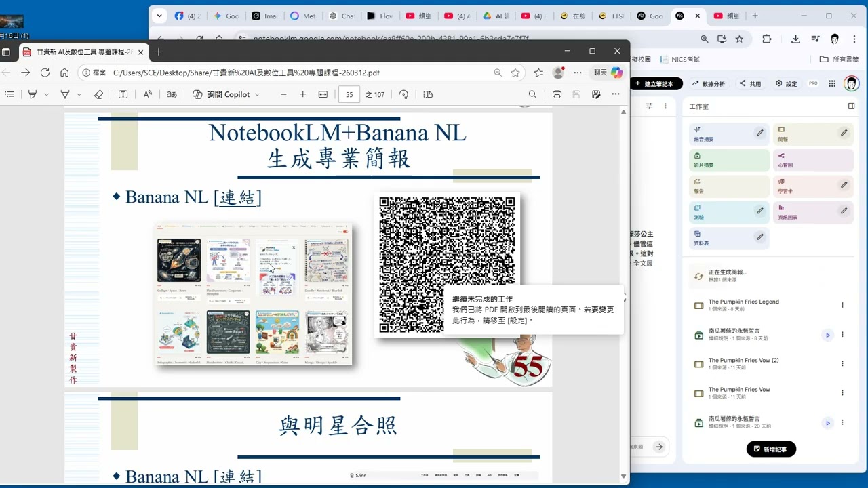
Task: Follow the Banana NL [連結] link on slide 55
Action: [237, 197]
